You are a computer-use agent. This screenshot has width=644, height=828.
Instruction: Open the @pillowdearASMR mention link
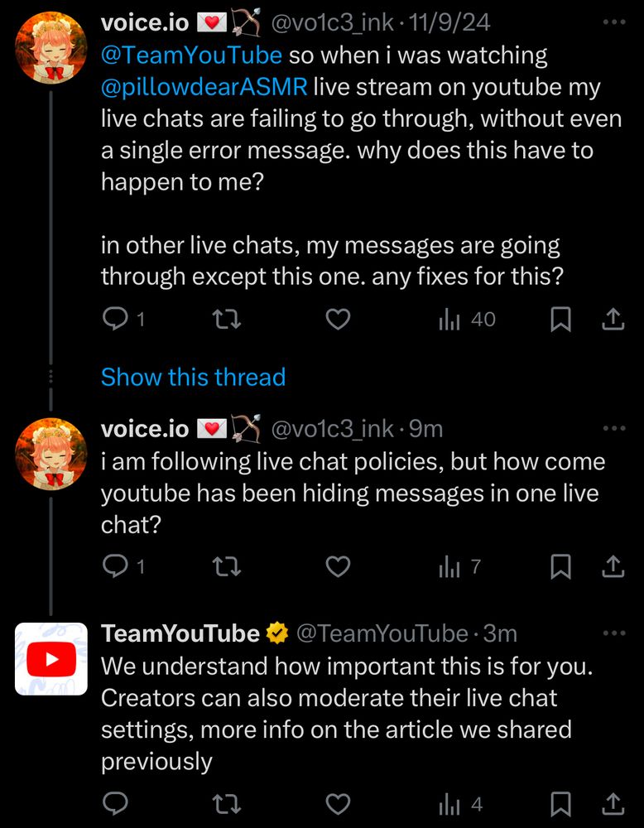(x=204, y=88)
